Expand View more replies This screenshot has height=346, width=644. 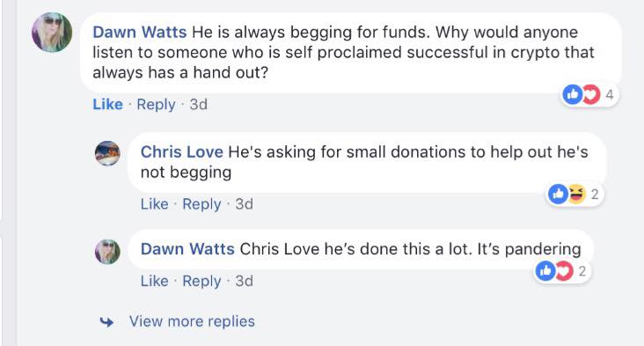click(192, 321)
